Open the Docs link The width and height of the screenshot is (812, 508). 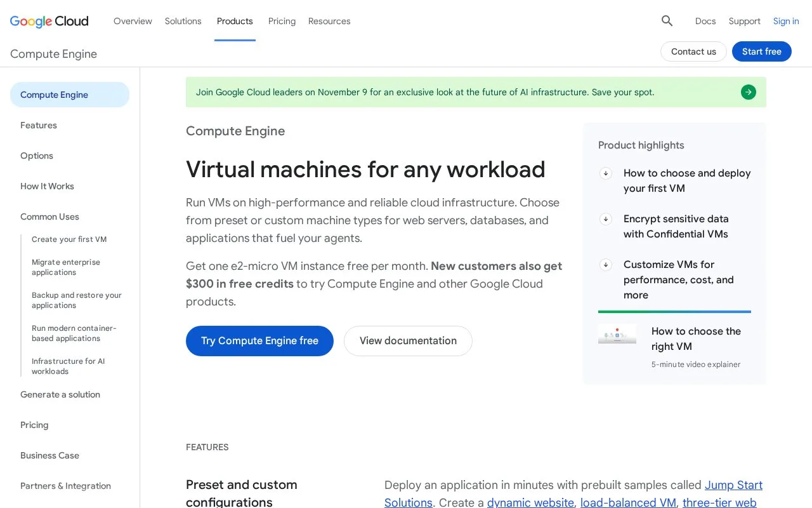(x=705, y=21)
